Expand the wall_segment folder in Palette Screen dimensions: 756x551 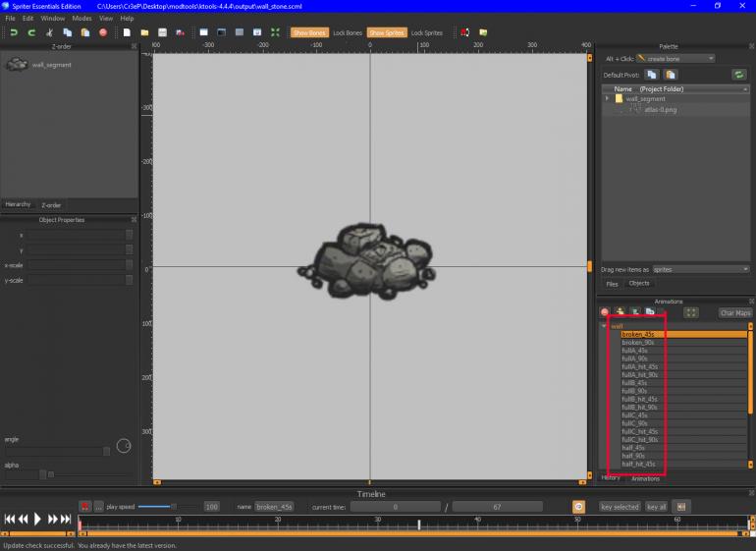pos(608,98)
